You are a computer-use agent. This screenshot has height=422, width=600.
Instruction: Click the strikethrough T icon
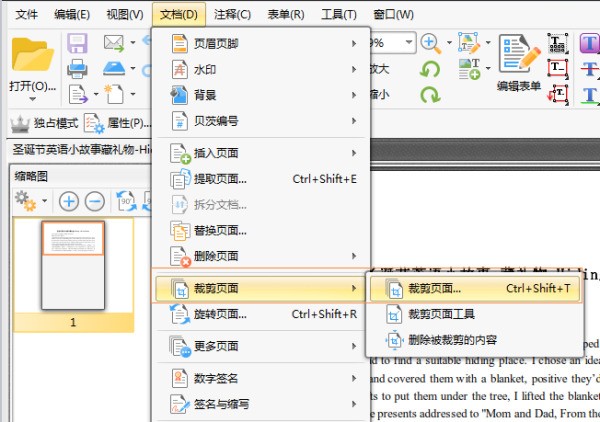[x=590, y=69]
